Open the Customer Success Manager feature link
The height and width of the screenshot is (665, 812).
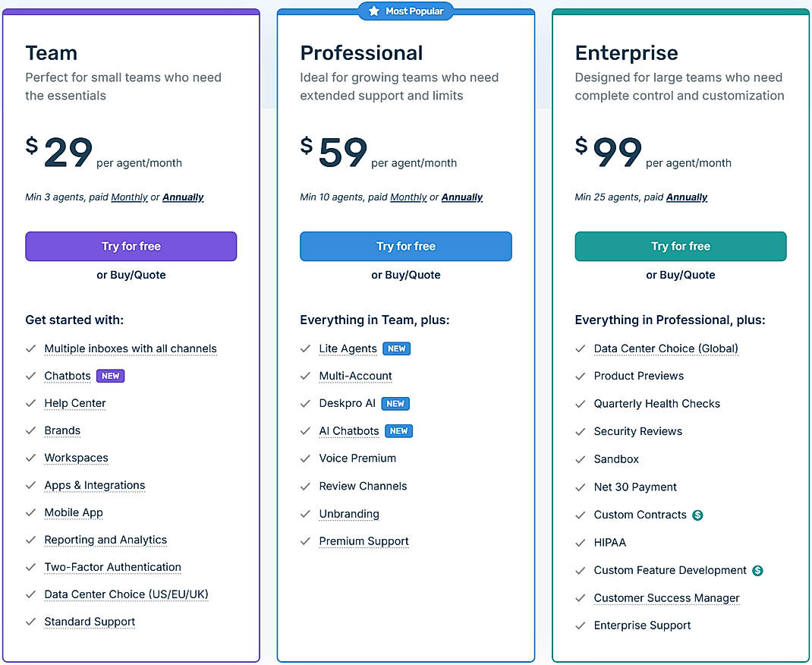pyautogui.click(x=666, y=598)
